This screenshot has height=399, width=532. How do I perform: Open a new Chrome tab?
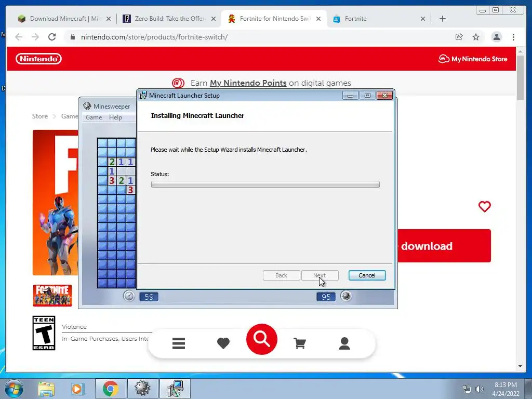(x=443, y=19)
